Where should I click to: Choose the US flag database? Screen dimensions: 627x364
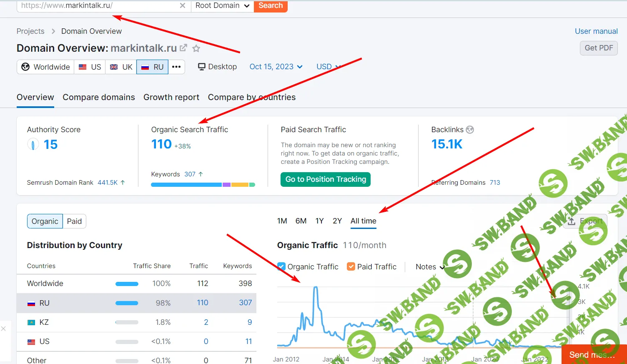click(90, 67)
